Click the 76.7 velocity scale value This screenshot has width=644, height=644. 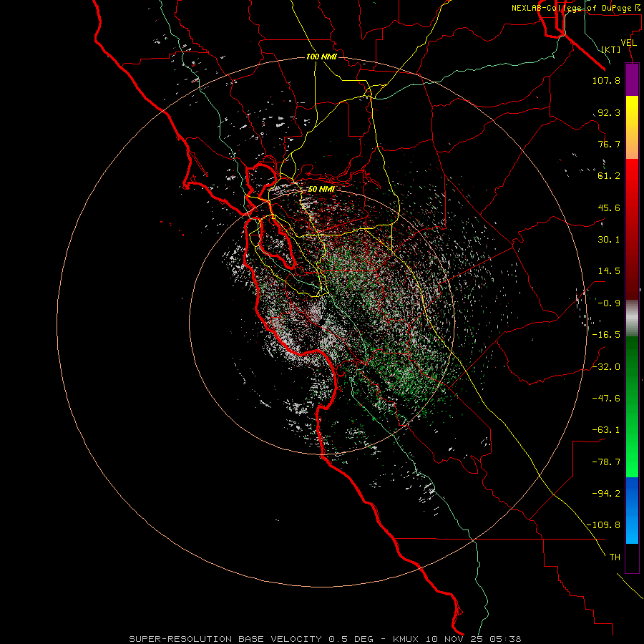tap(609, 144)
